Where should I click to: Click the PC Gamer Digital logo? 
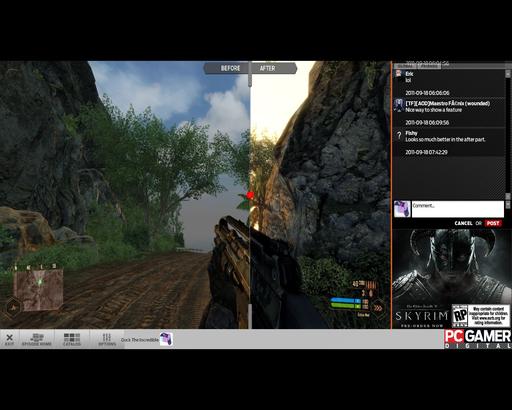click(x=477, y=339)
